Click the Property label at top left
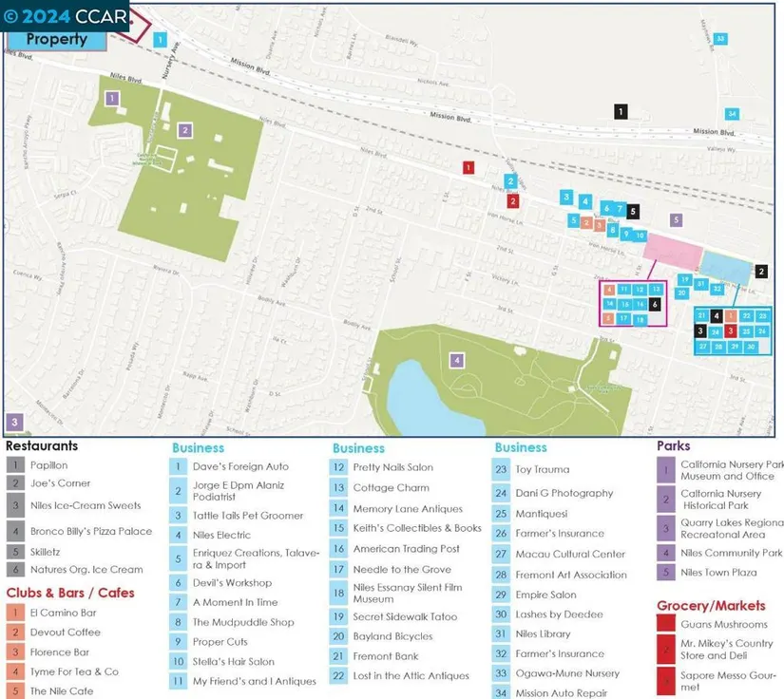This screenshot has width=784, height=699. click(57, 40)
